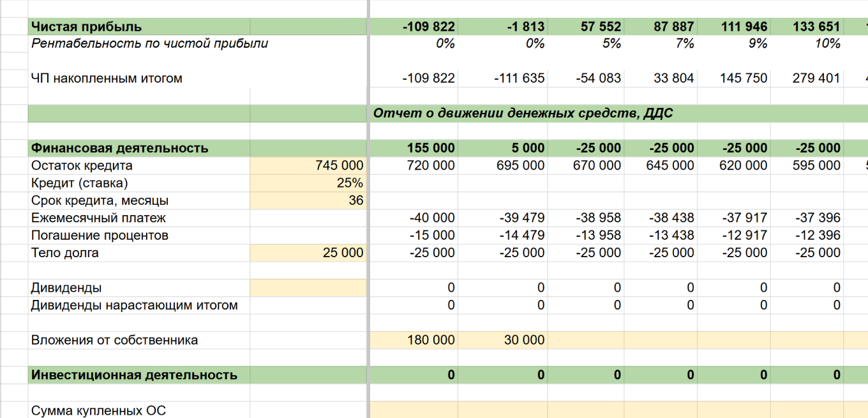Select the empty Дивиденды input cell
Image resolution: width=868 pixels, height=418 pixels.
(308, 288)
